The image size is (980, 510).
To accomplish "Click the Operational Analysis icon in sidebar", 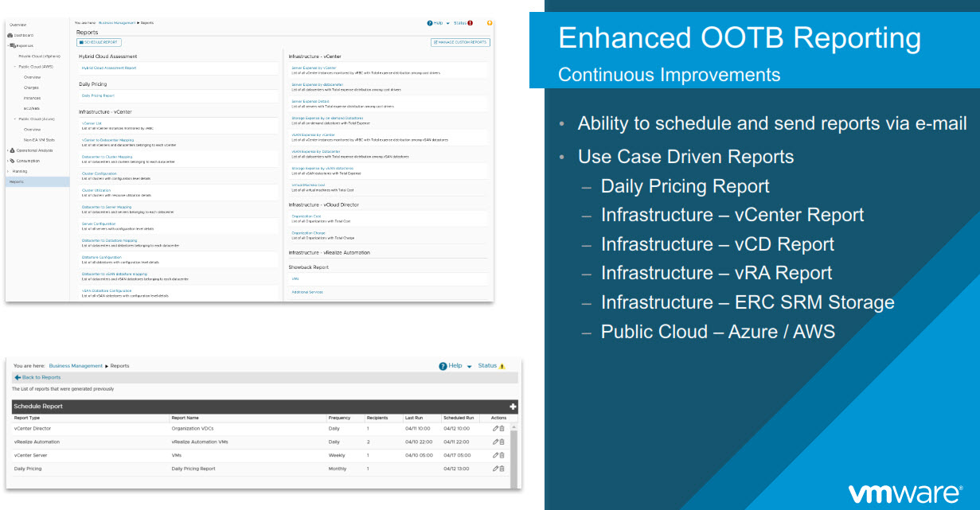I will point(13,150).
